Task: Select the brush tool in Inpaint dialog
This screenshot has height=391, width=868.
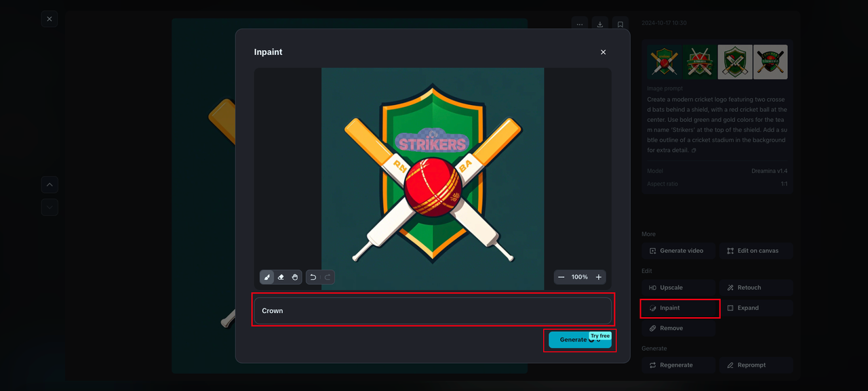Action: click(x=267, y=277)
